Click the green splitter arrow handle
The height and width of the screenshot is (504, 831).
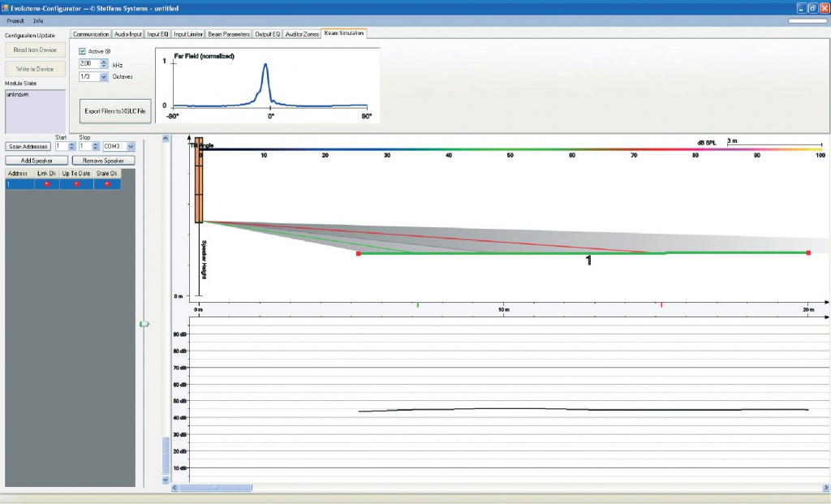coord(144,324)
